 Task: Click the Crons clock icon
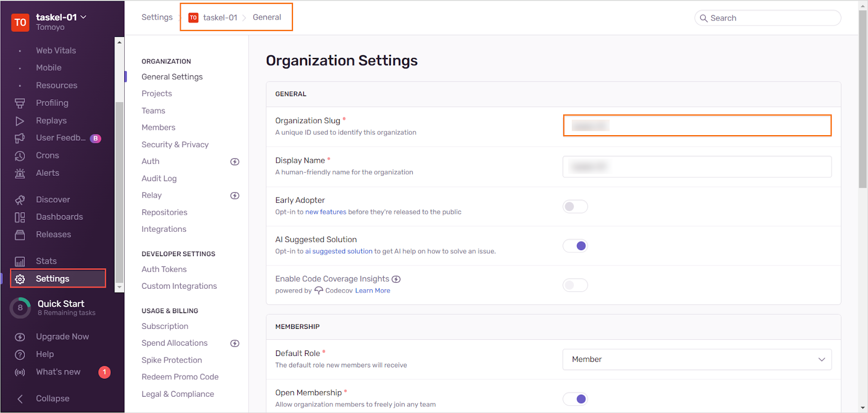(x=20, y=156)
